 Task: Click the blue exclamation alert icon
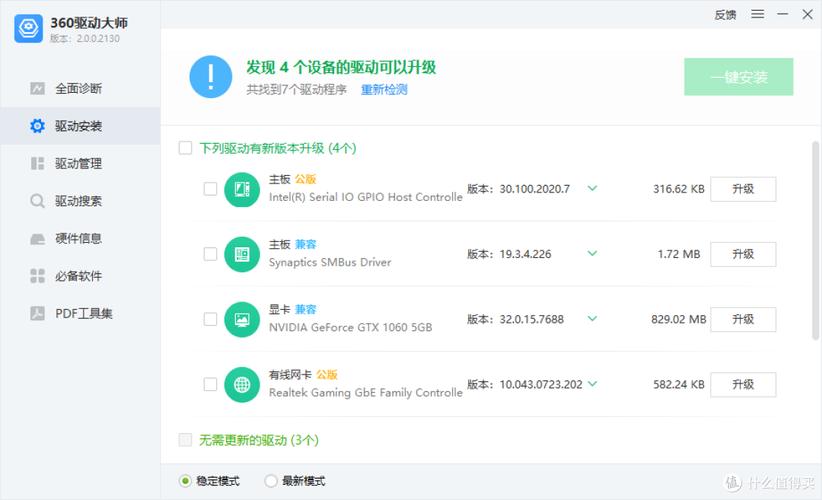click(211, 77)
